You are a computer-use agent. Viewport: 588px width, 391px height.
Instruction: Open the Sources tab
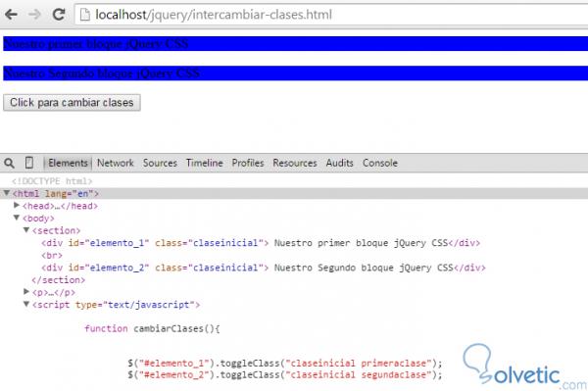tap(160, 163)
